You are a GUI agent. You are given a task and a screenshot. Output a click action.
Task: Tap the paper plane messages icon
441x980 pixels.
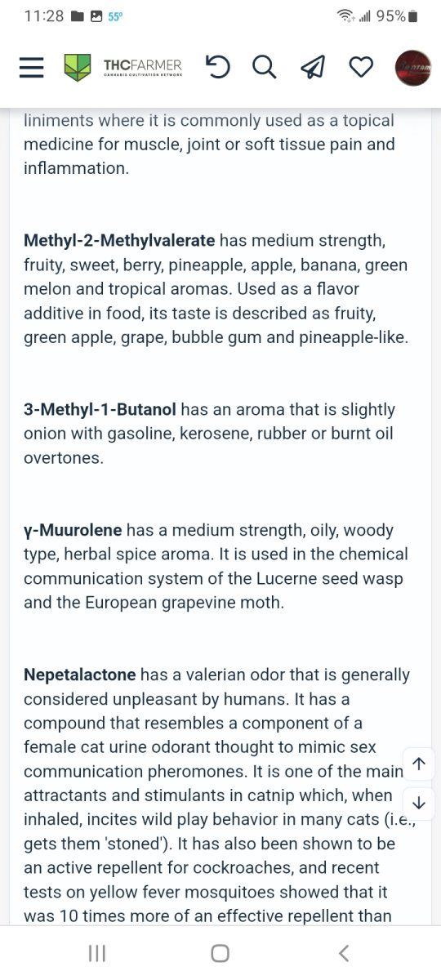pos(313,67)
